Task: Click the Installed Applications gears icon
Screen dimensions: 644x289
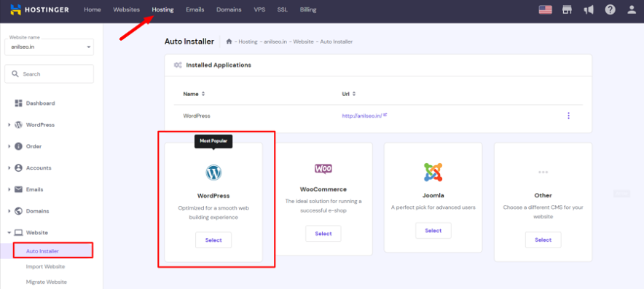Action: 178,65
